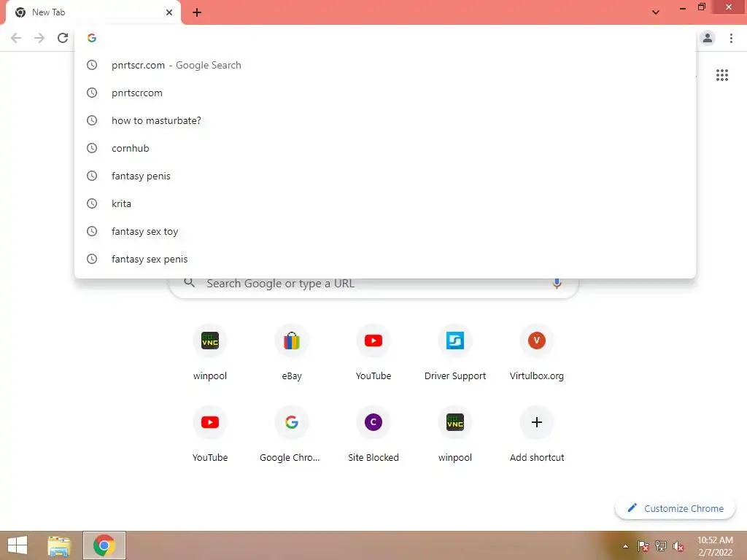Open a new tab with the plus button
Screen dimensions: 747x560
point(197,12)
